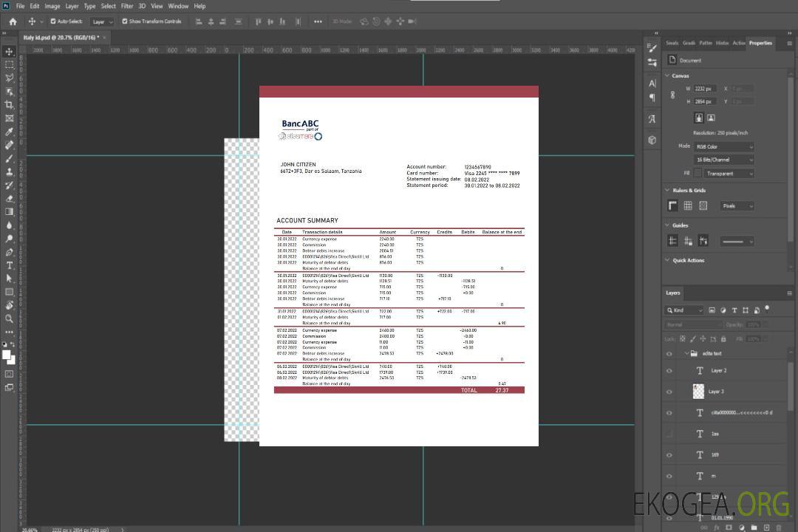
Task: Select the Crop tool
Action: pyautogui.click(x=10, y=105)
